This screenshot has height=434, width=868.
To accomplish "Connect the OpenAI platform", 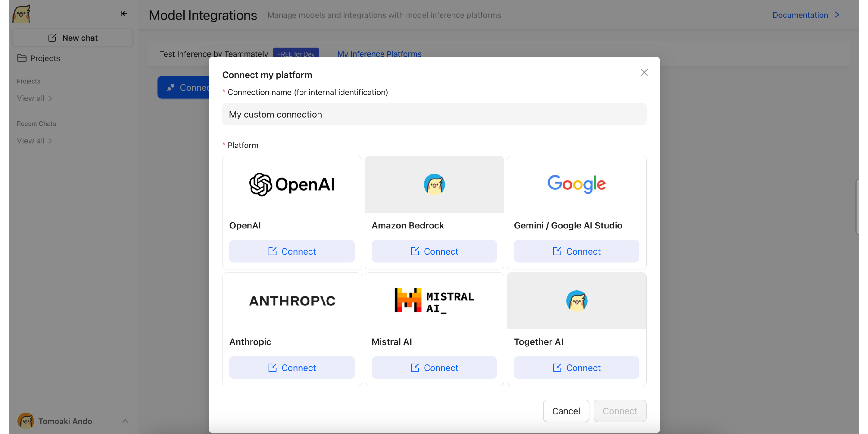I will click(292, 251).
